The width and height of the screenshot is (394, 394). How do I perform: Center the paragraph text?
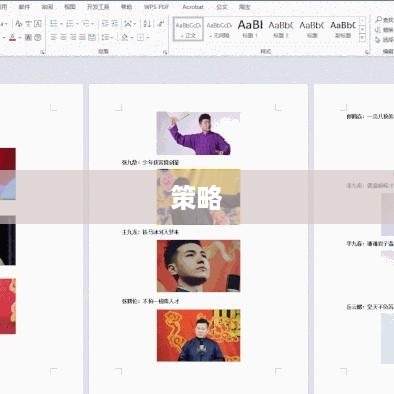[x=63, y=37]
